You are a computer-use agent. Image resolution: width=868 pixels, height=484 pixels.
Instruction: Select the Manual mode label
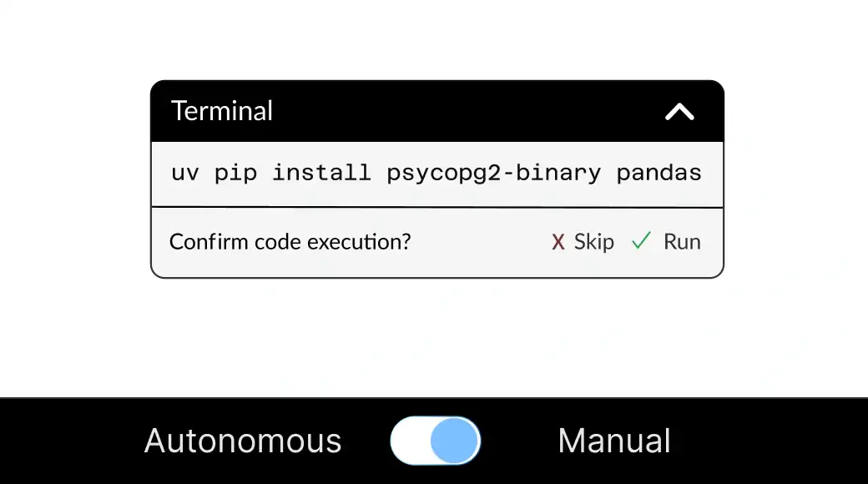tap(614, 441)
